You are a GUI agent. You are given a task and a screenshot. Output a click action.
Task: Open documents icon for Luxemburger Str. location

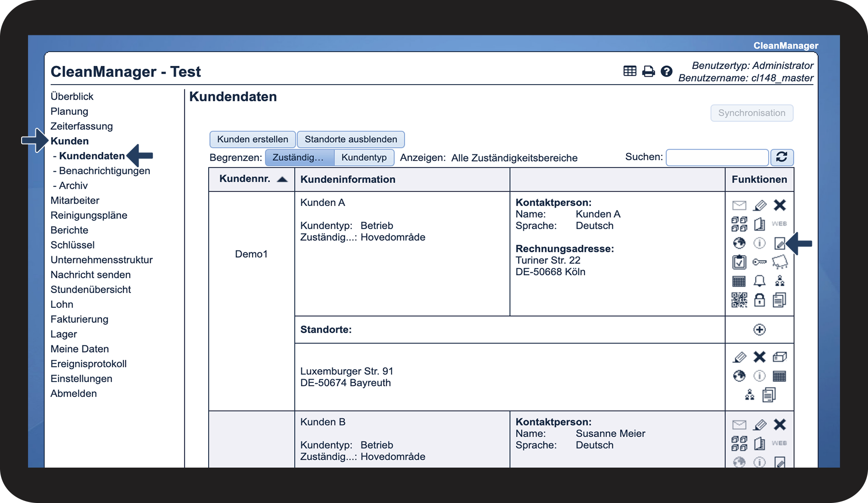pyautogui.click(x=769, y=395)
